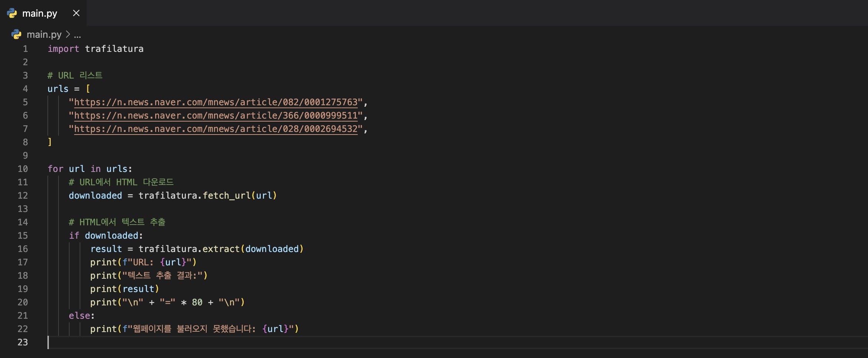This screenshot has width=868, height=358.
Task: Open the naver article link ending in 0000999511
Action: pyautogui.click(x=216, y=116)
